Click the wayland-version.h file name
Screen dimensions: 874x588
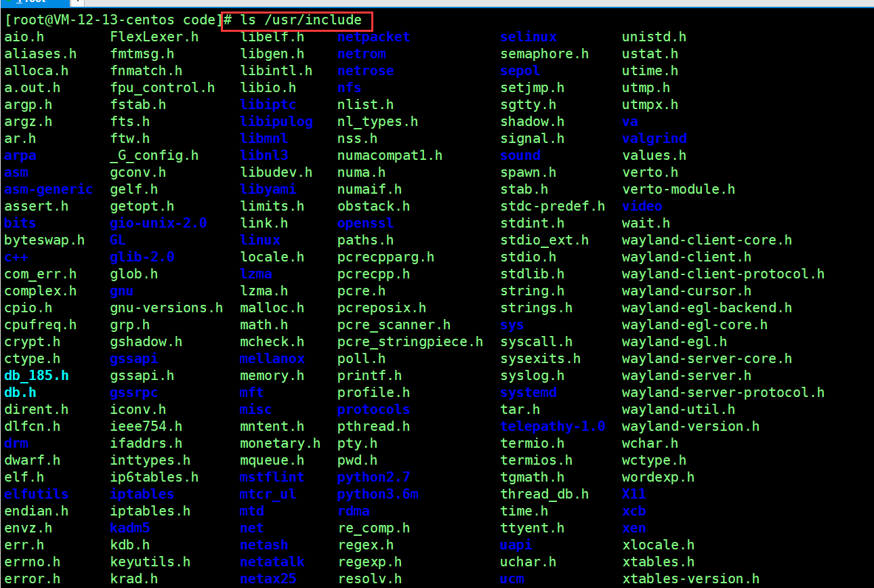(x=690, y=427)
